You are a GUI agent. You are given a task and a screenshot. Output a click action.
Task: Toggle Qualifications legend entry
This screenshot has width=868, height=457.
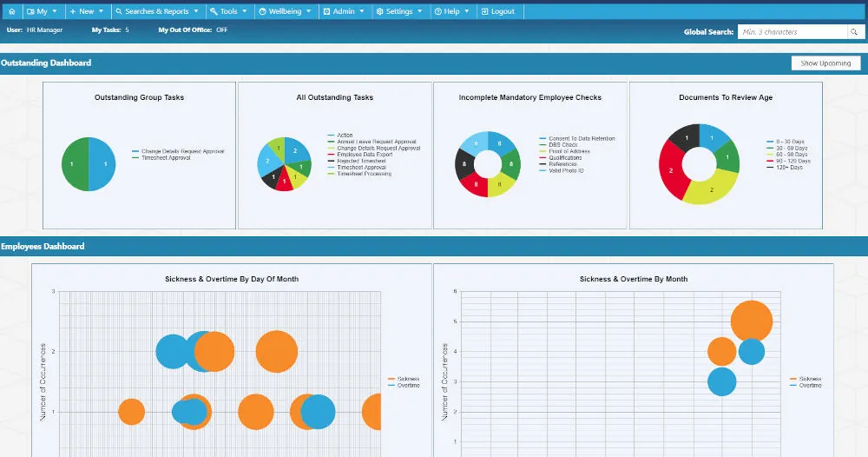tap(561, 158)
